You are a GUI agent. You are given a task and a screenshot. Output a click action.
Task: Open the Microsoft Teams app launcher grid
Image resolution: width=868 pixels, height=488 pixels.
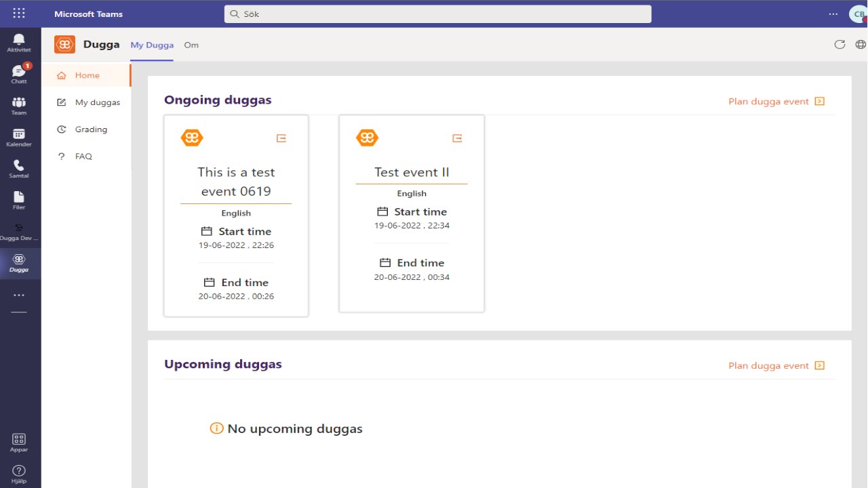click(x=19, y=14)
